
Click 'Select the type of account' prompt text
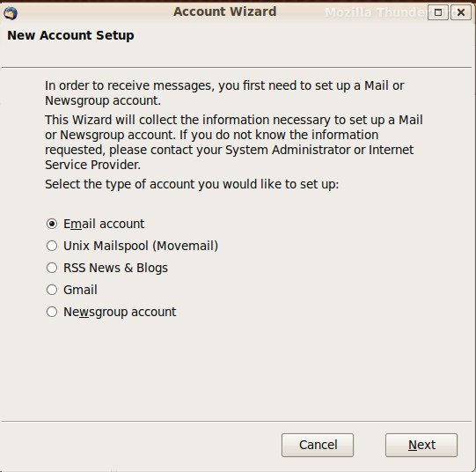192,184
